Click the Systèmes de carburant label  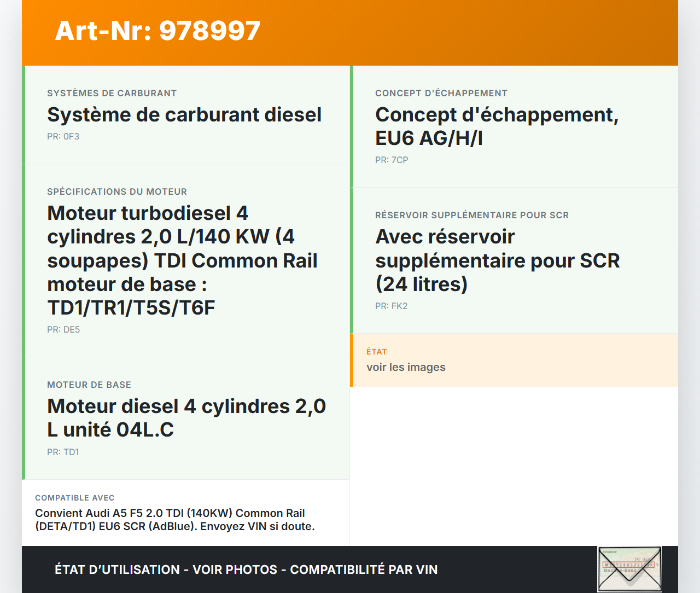click(112, 94)
